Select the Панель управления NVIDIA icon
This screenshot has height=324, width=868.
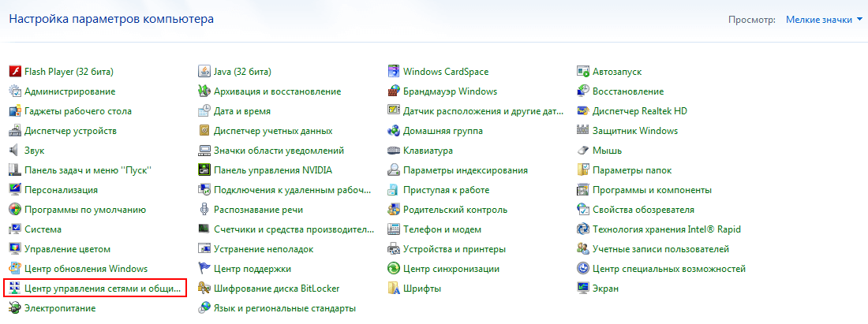tap(204, 170)
